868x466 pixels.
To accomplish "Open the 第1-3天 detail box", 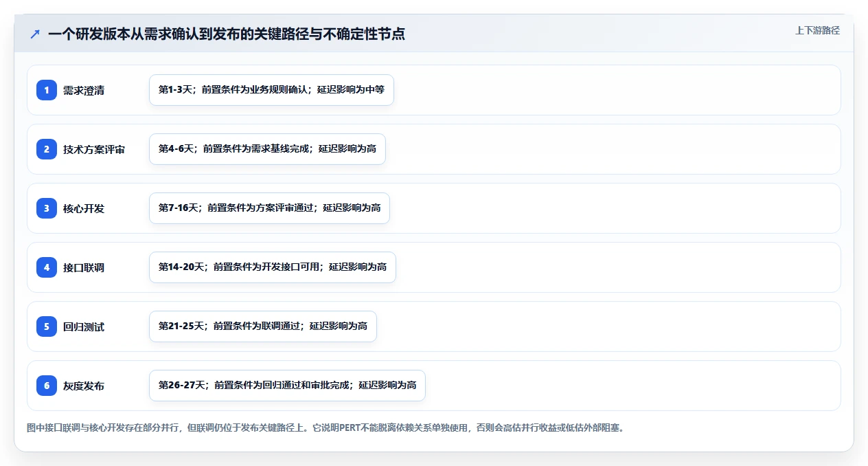I will [271, 90].
